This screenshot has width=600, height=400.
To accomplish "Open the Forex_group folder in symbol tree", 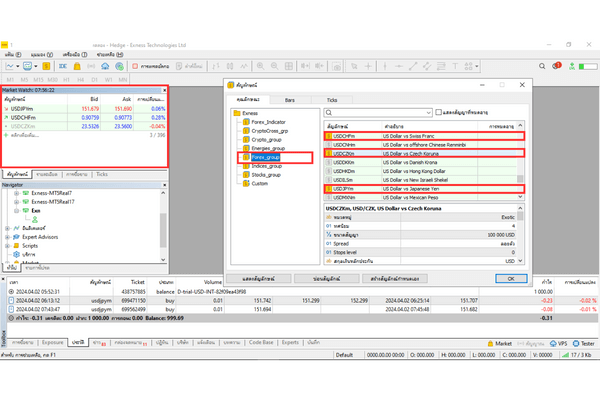I will click(266, 157).
